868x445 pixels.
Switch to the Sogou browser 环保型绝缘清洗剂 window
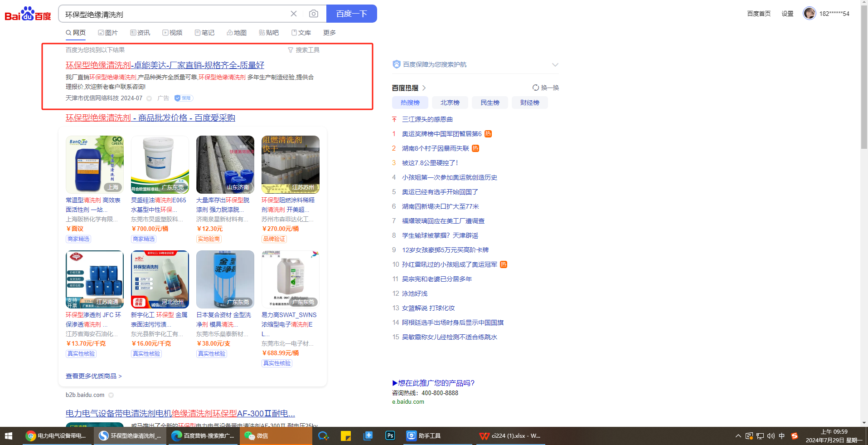pos(130,436)
